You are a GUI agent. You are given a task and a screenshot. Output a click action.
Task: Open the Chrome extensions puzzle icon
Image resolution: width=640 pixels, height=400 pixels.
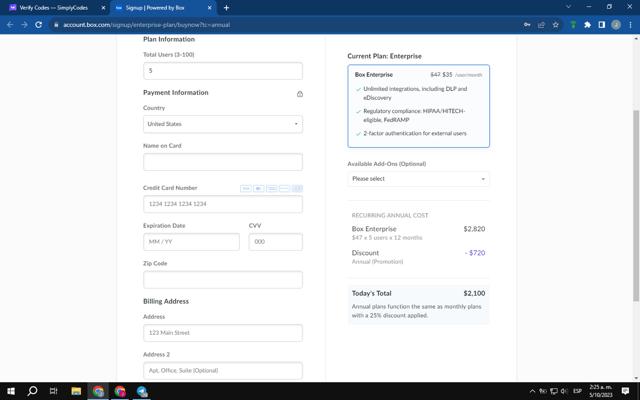pos(587,25)
